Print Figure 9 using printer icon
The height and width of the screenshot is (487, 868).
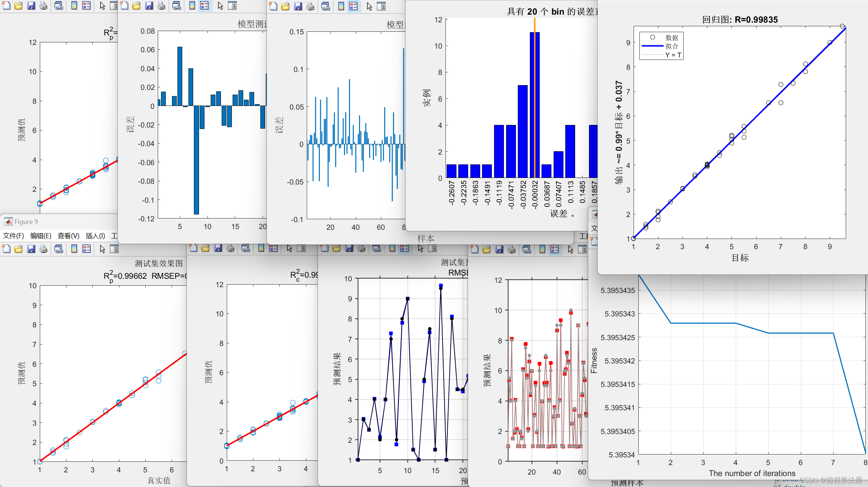(43, 249)
